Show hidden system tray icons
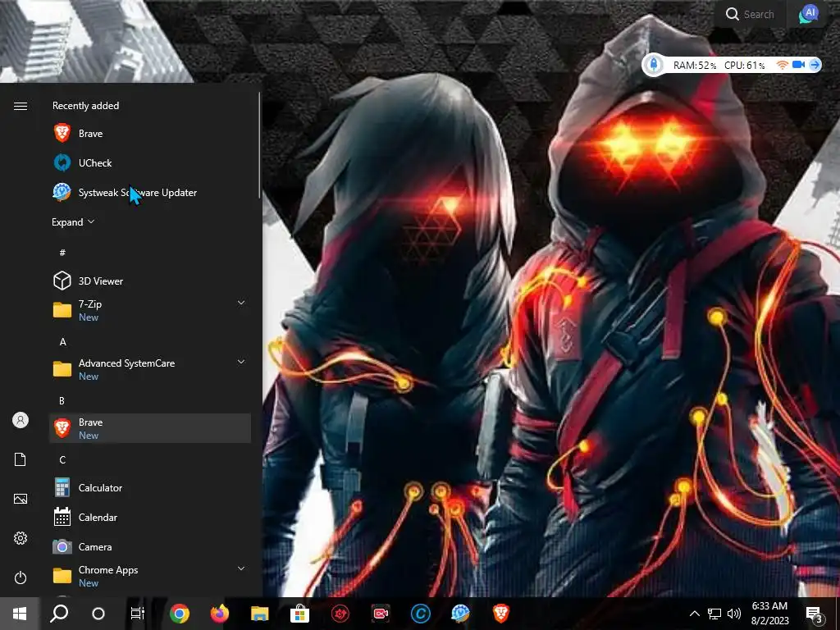Screen dimensions: 840x630 click(x=694, y=614)
